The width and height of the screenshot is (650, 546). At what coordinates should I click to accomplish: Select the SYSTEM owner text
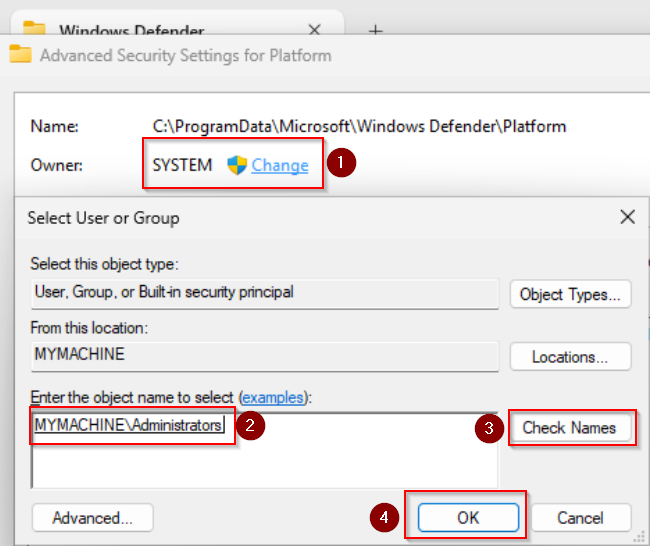[182, 165]
